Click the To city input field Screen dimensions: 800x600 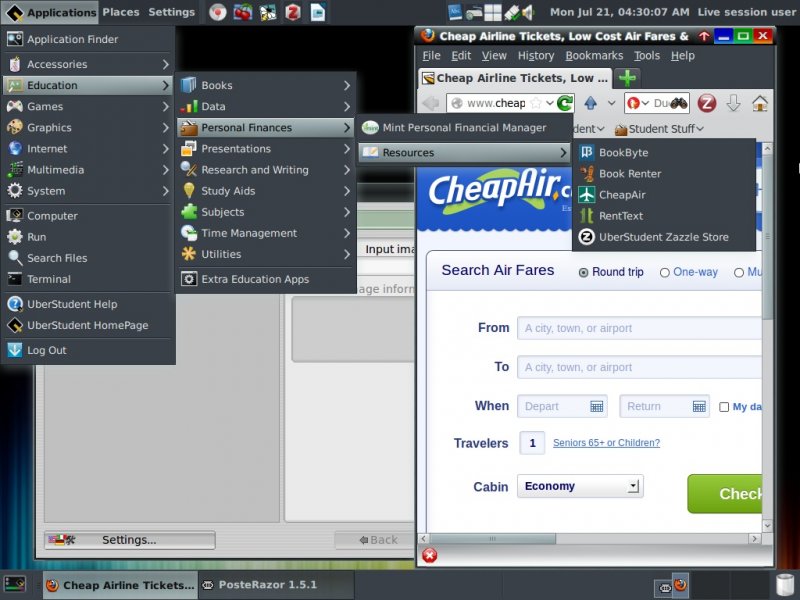(639, 367)
